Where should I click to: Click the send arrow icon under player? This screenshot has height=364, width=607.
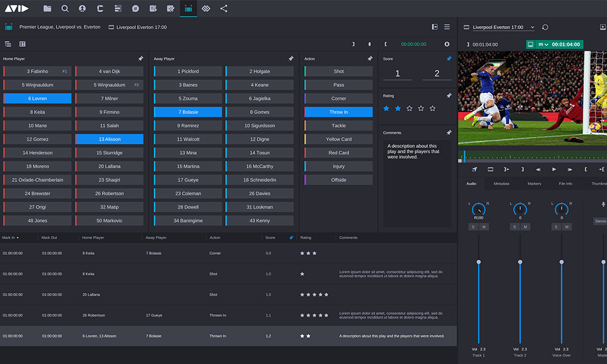(x=475, y=169)
